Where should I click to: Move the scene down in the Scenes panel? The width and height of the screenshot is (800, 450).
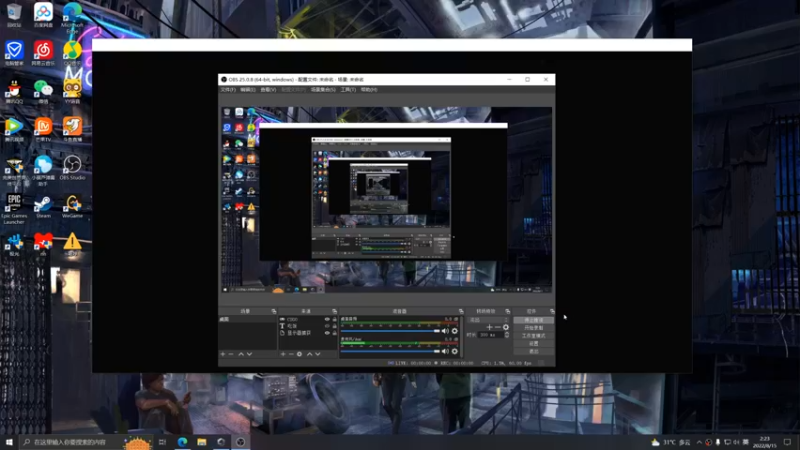tap(249, 354)
